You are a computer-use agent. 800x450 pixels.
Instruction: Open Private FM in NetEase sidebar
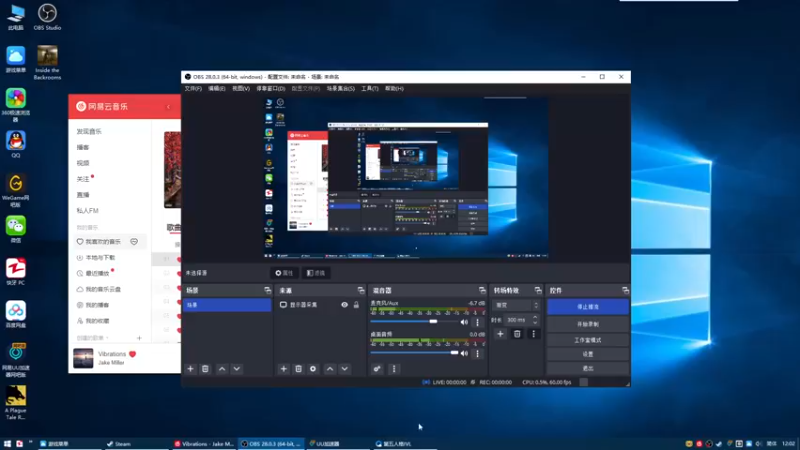[x=87, y=211]
